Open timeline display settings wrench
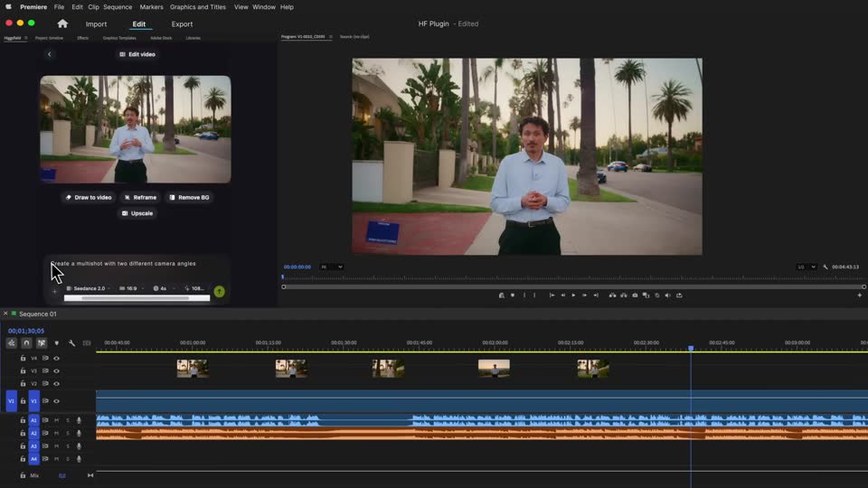The height and width of the screenshot is (488, 868). click(x=72, y=343)
